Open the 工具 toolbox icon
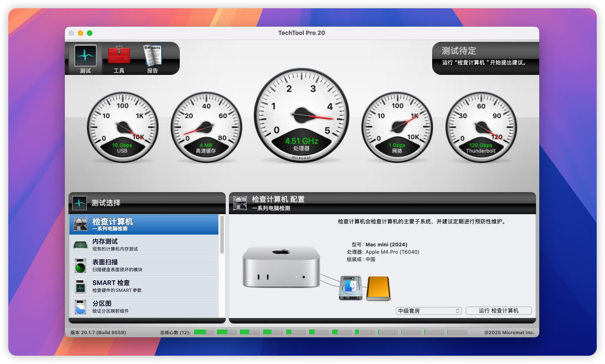Screen dimensions: 605x364 (x=119, y=58)
